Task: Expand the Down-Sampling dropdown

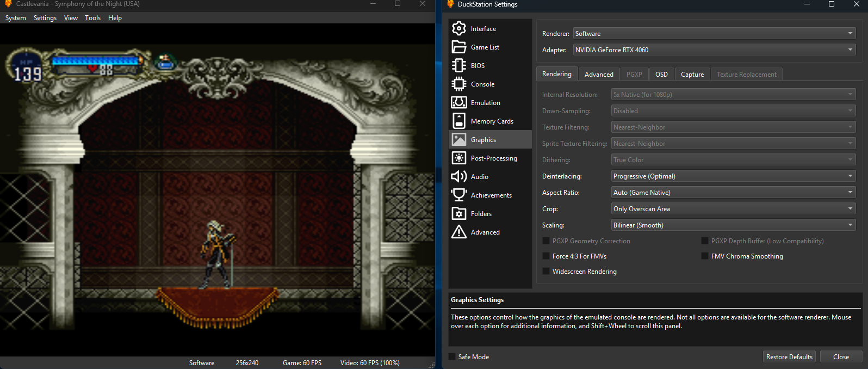Action: 734,110
